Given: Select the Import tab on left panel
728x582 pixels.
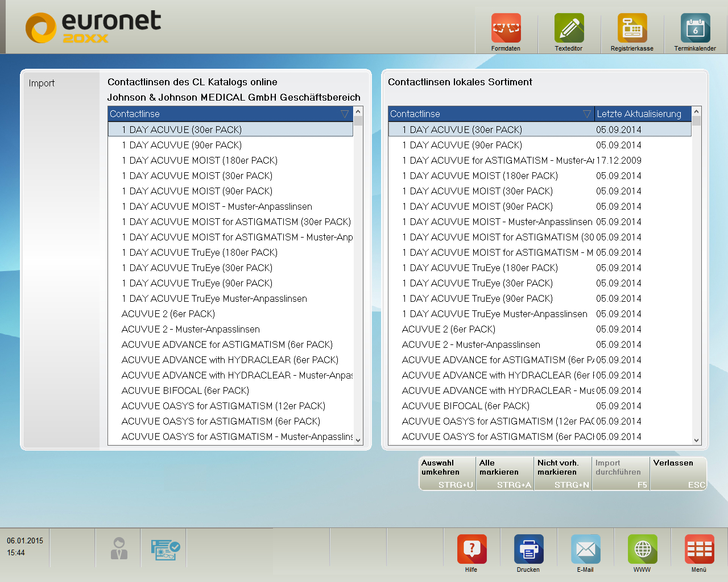Looking at the screenshot, I should point(42,83).
